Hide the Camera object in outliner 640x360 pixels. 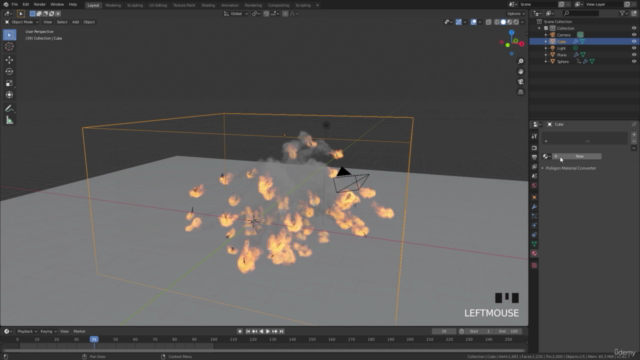[x=634, y=35]
